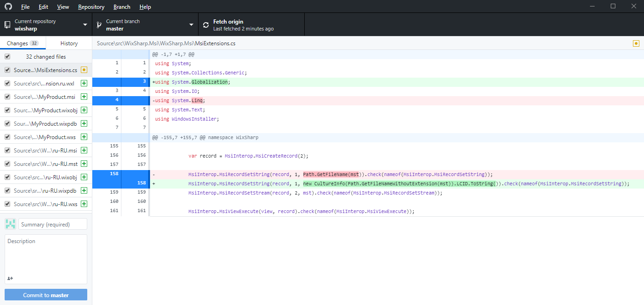
Task: Click the GitHub logo icon in the title bar
Action: click(8, 7)
